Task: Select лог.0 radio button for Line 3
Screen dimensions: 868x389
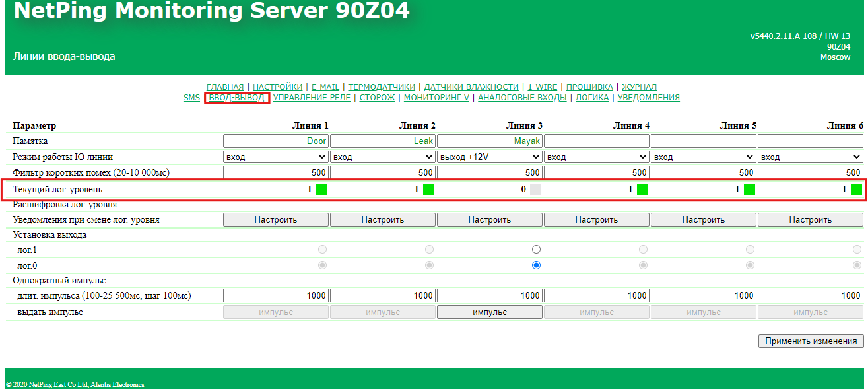Action: coord(536,265)
